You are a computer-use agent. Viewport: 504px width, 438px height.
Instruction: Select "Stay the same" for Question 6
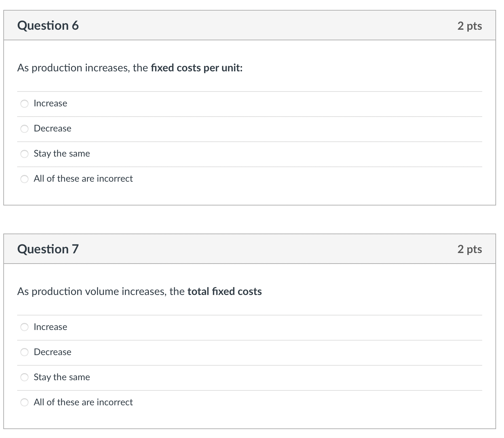click(24, 154)
